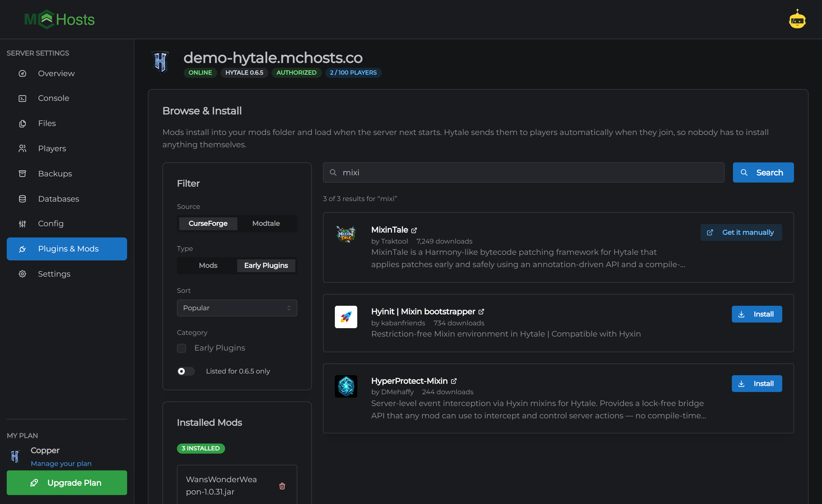Screen dimensions: 822x504
Task: Click author 'by Traktool' text
Action: click(x=389, y=241)
